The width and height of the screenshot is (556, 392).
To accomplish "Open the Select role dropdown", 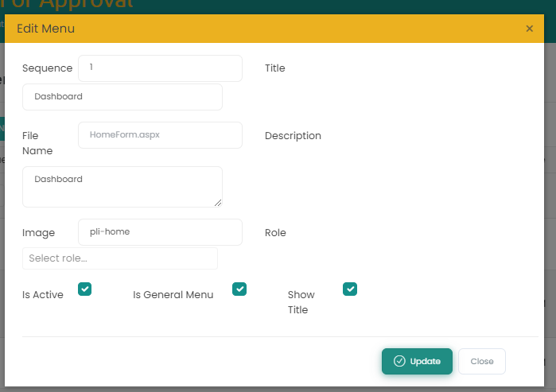I will click(x=120, y=258).
